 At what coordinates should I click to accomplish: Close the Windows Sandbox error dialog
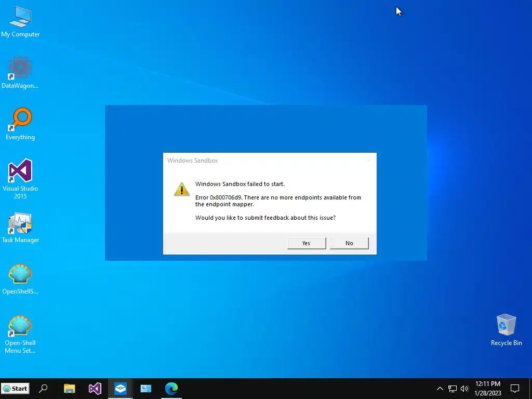coord(369,160)
